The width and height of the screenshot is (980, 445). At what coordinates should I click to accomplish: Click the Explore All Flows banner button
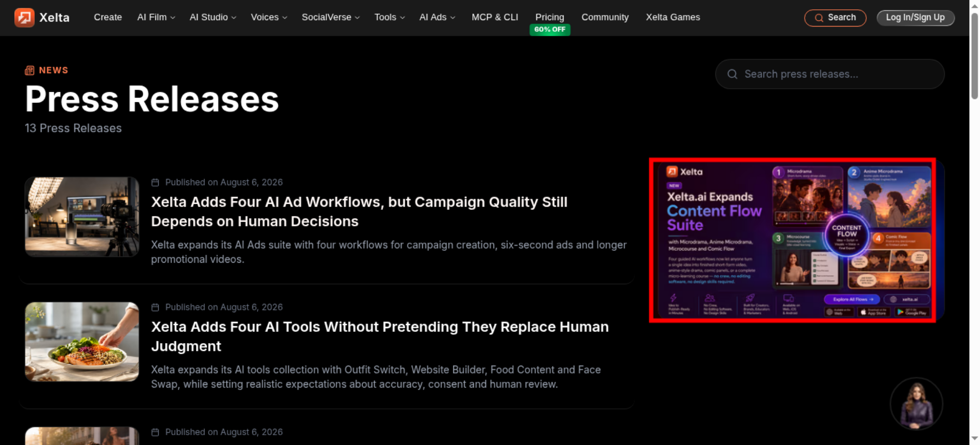coord(852,299)
